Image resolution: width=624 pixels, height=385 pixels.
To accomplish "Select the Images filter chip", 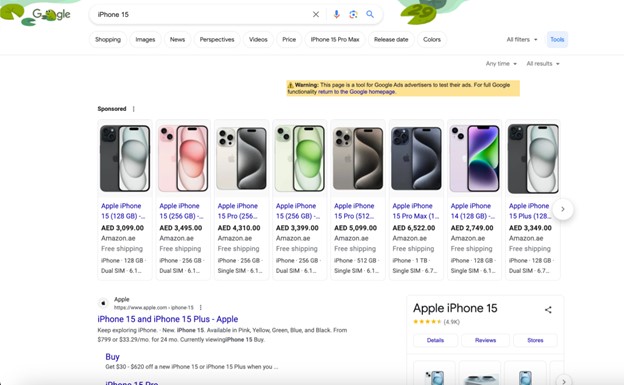I will click(145, 39).
